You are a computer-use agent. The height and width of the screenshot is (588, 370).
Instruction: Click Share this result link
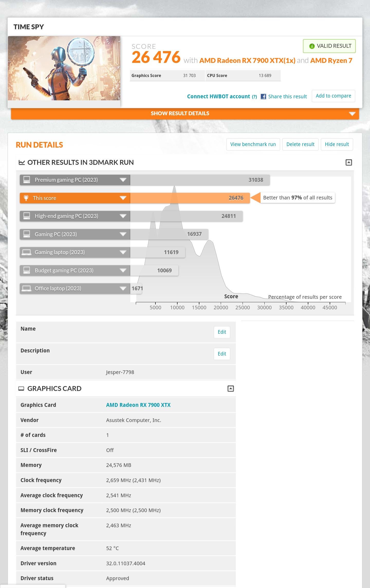(x=288, y=97)
